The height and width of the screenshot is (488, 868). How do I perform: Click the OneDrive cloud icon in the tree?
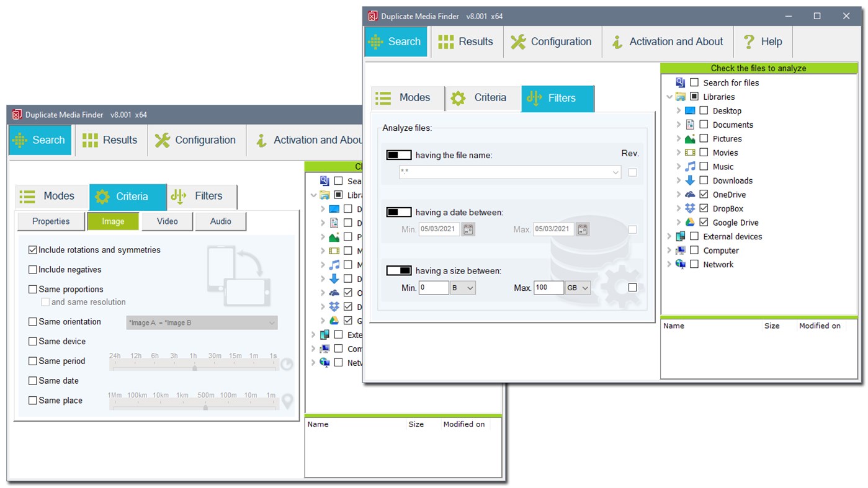[x=689, y=194]
